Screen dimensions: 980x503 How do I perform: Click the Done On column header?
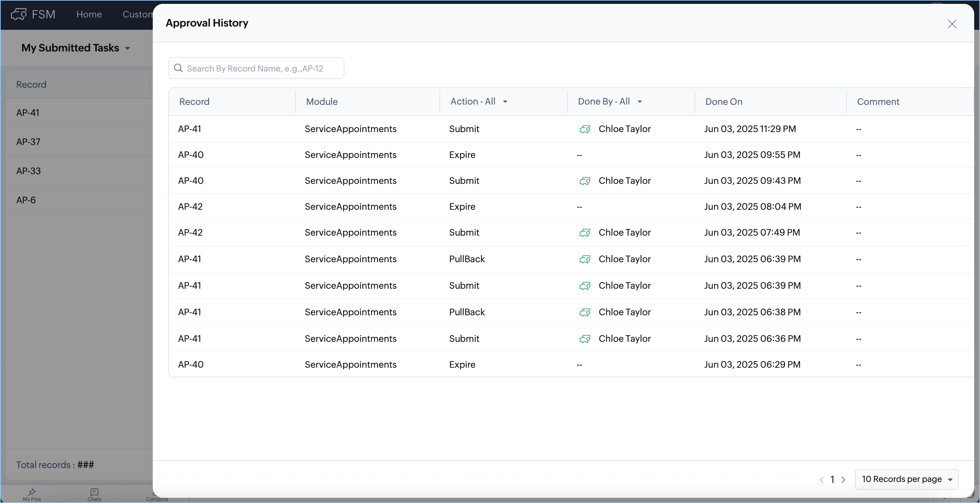(724, 102)
